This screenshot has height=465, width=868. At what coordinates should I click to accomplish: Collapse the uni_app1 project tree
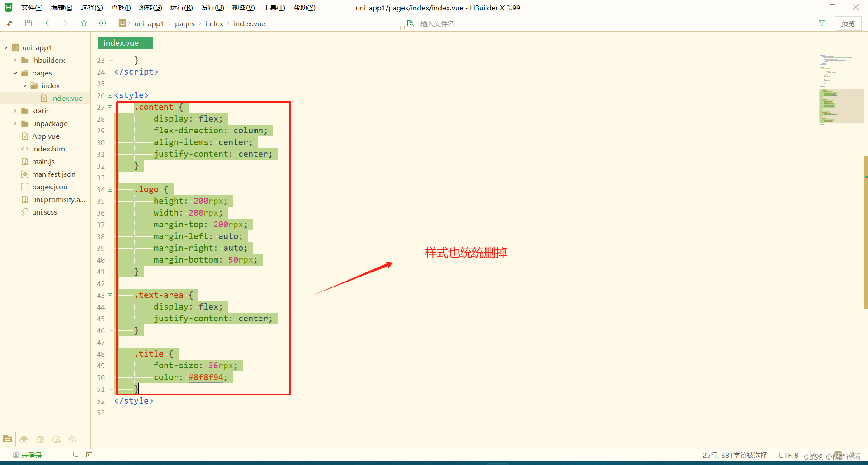tap(6, 47)
